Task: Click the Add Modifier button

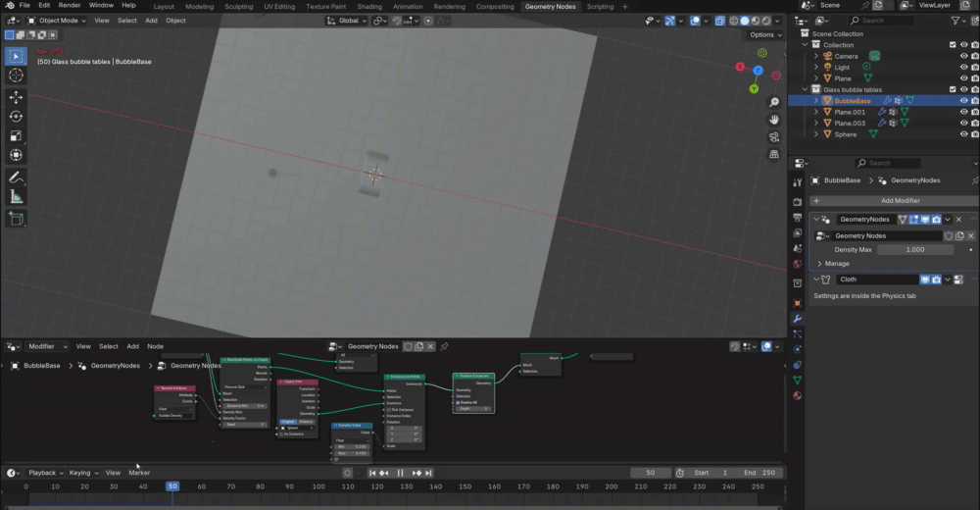Action: (899, 200)
